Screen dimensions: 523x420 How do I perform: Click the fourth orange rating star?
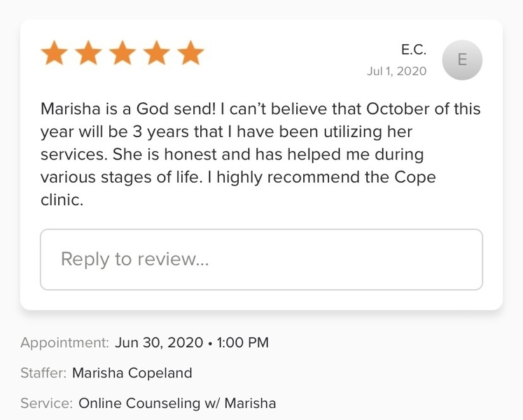pyautogui.click(x=156, y=53)
